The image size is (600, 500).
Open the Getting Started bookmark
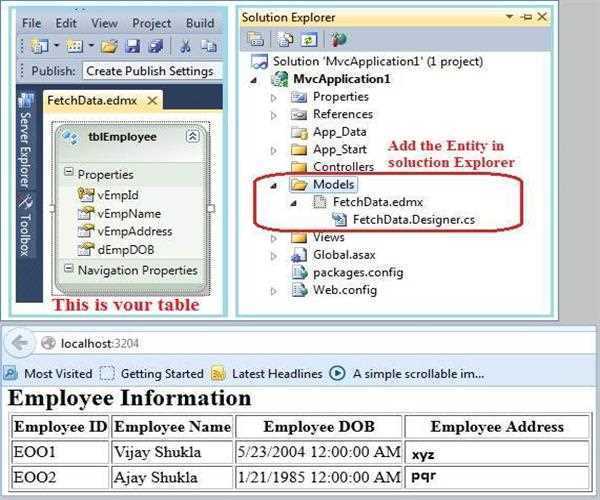click(161, 373)
